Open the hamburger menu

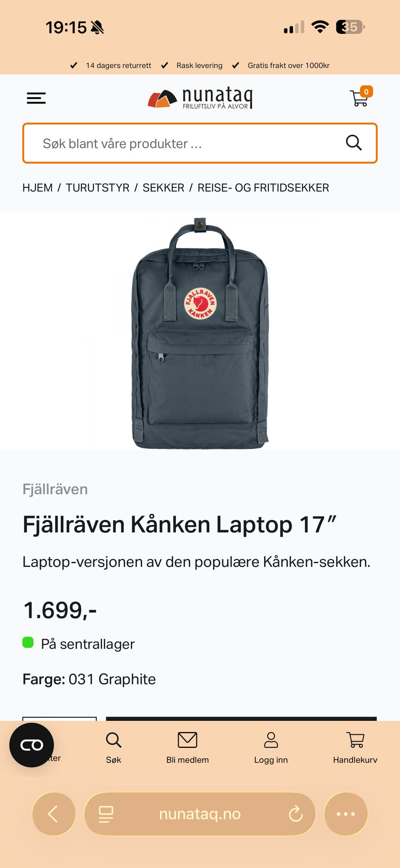[36, 98]
